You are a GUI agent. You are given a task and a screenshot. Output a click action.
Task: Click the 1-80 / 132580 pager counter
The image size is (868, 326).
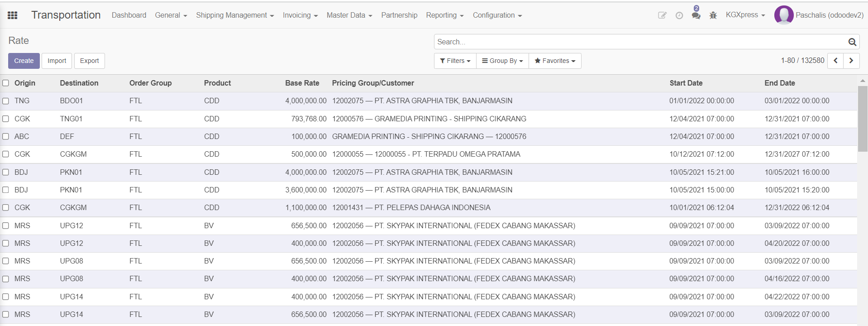[802, 61]
